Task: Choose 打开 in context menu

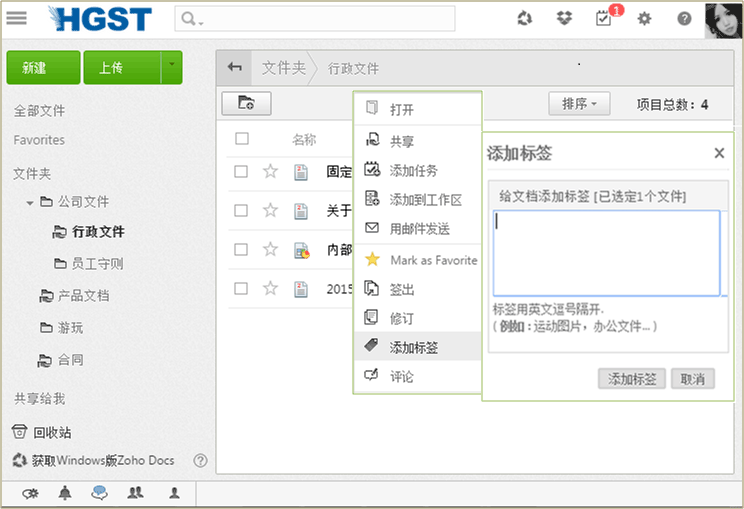Action: tap(418, 110)
